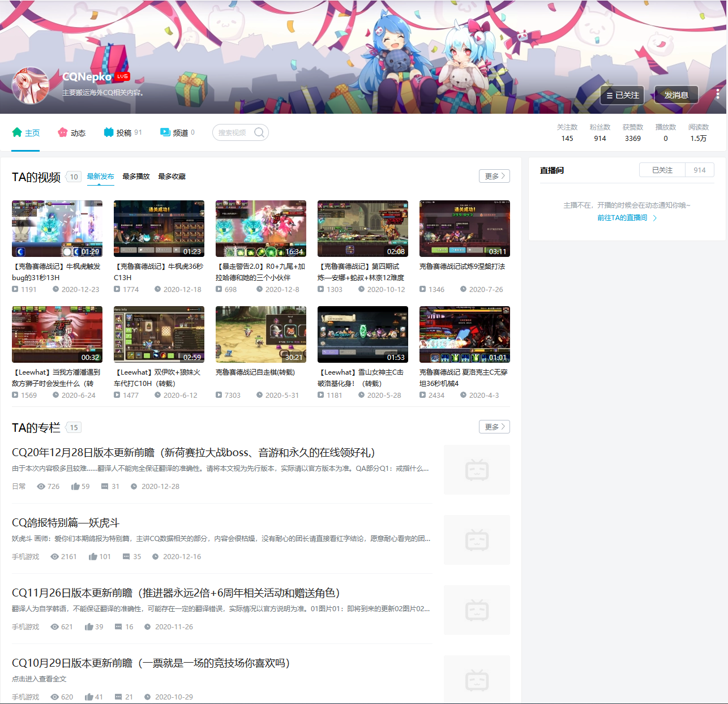Open 前往TA的直播间 arrow link
Screen dimensions: 728x704
coord(627,218)
